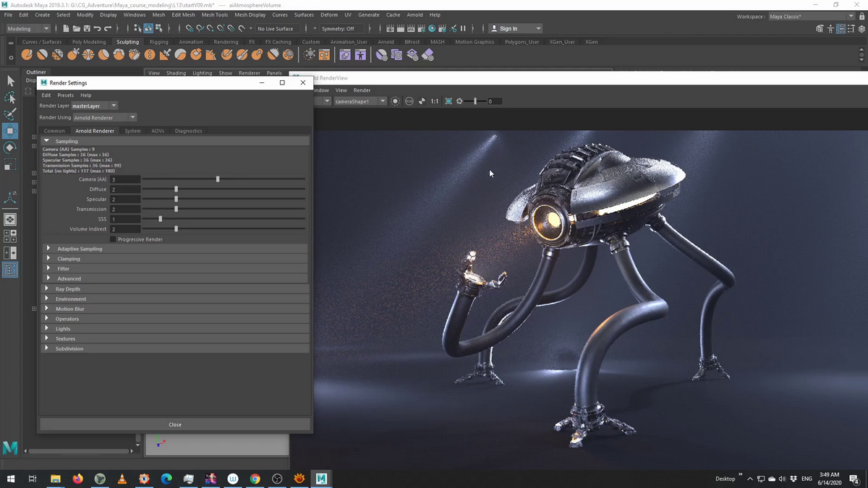Click the Save Scene floppy icon

coord(86,29)
